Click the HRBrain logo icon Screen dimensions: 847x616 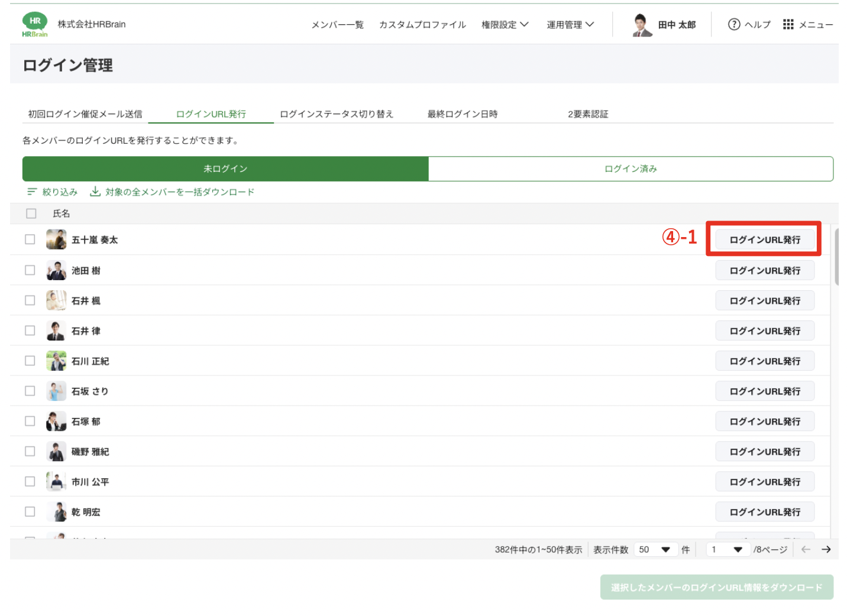35,25
